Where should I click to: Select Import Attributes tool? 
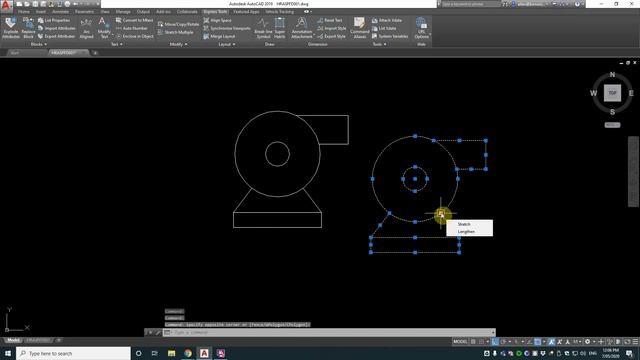(56, 28)
